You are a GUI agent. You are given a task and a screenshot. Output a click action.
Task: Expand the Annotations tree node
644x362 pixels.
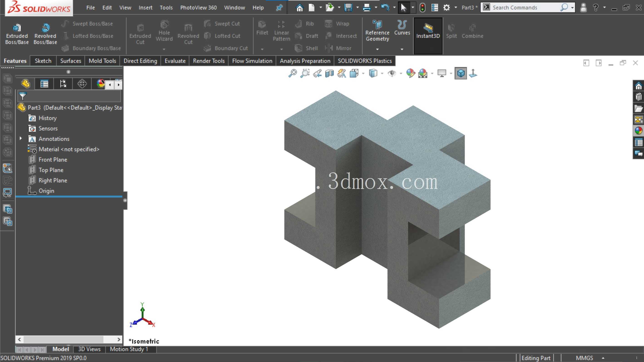[21, 139]
